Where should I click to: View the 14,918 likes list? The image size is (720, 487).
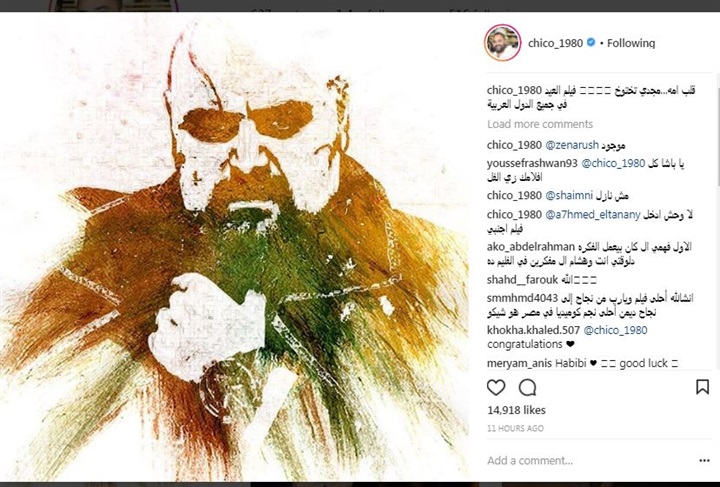517,410
